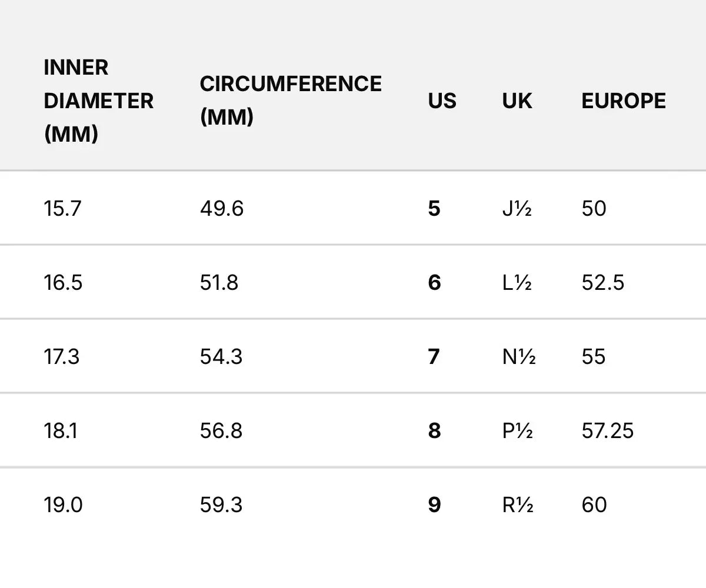Screen dimensions: 706x588
Task: Click the Inner Diameter (MM) column header
Action: 98,101
